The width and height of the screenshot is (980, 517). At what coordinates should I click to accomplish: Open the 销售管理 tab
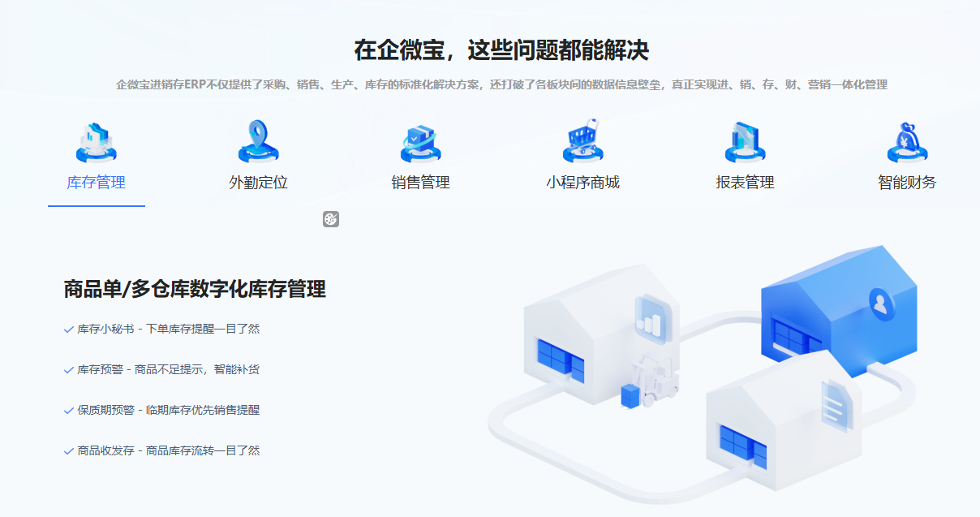click(421, 183)
